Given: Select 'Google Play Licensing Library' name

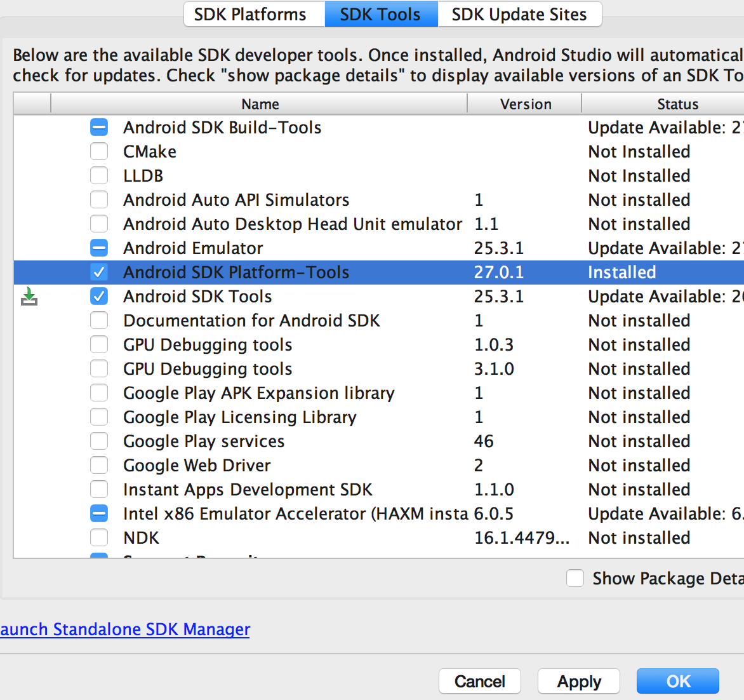Looking at the screenshot, I should coord(240,417).
